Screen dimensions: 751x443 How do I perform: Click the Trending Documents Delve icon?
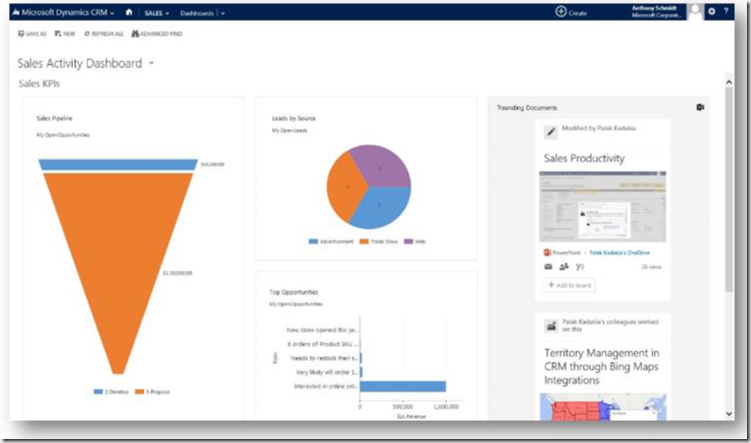[x=700, y=107]
